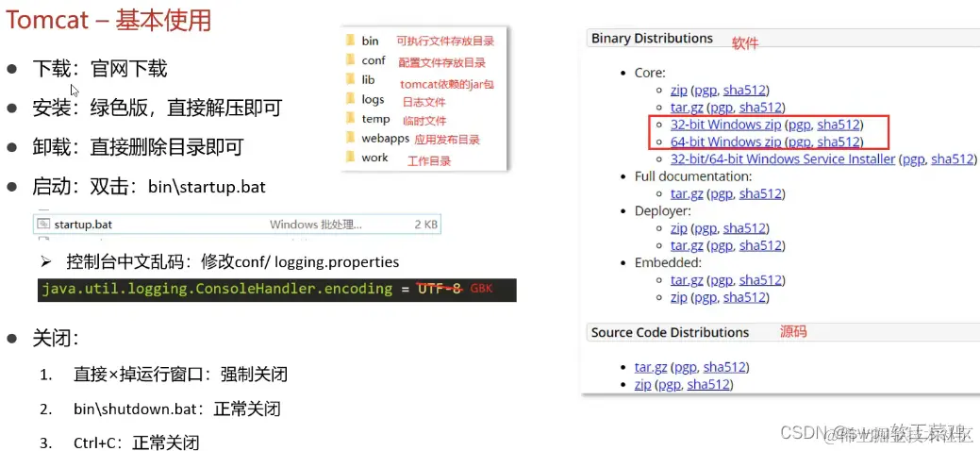Download the 32-bit Windows zip
This screenshot has width=980, height=451.
click(725, 125)
